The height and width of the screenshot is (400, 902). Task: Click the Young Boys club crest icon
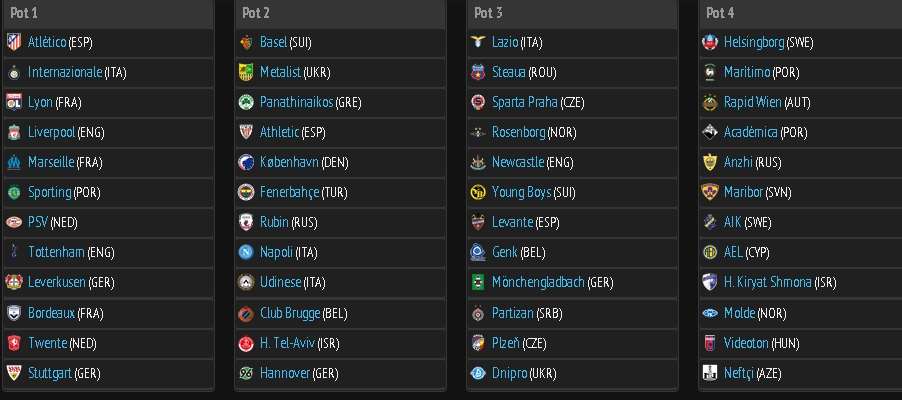(x=478, y=192)
